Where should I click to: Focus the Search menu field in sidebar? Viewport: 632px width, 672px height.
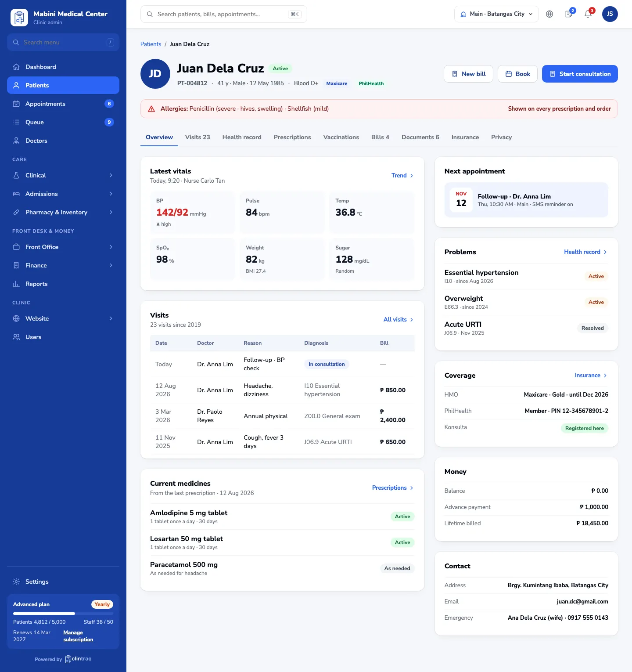click(x=63, y=42)
